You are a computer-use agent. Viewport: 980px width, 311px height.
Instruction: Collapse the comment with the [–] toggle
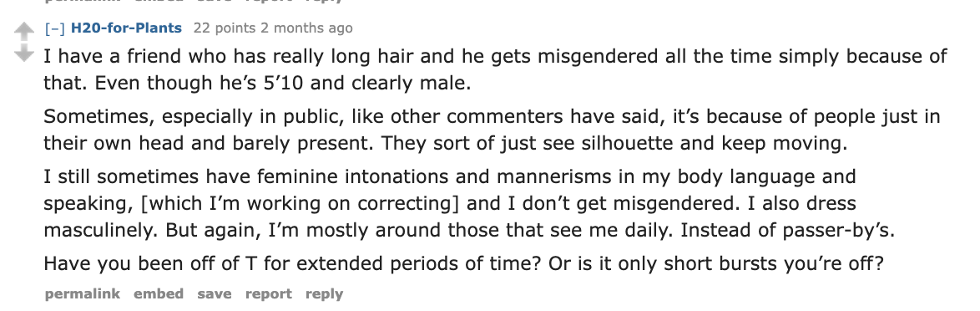click(55, 28)
